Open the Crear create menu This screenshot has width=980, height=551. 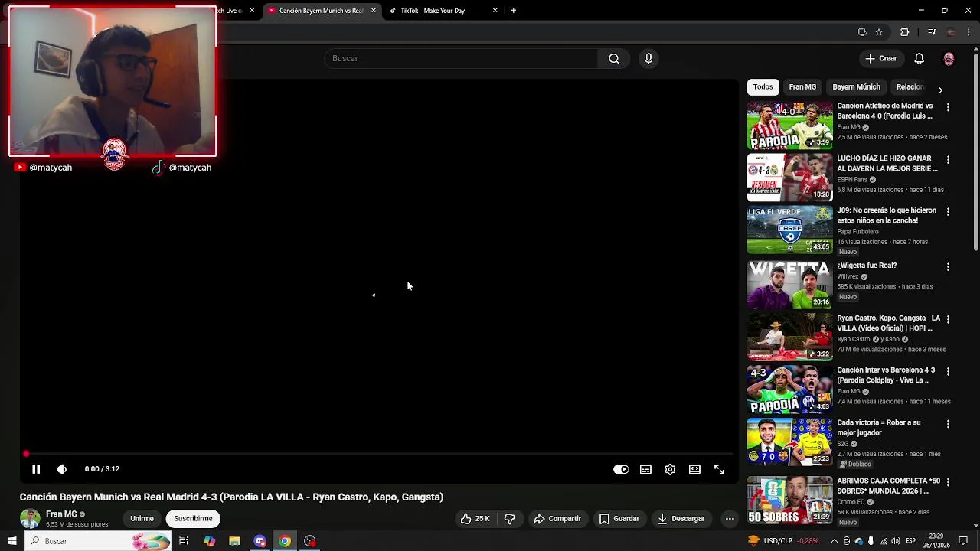(880, 58)
